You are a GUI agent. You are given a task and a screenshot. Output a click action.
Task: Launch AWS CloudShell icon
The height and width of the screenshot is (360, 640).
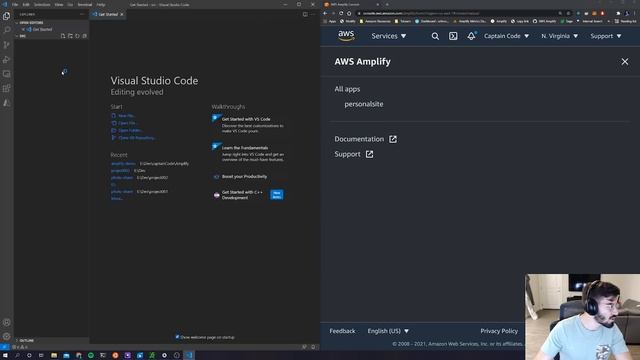(x=453, y=36)
